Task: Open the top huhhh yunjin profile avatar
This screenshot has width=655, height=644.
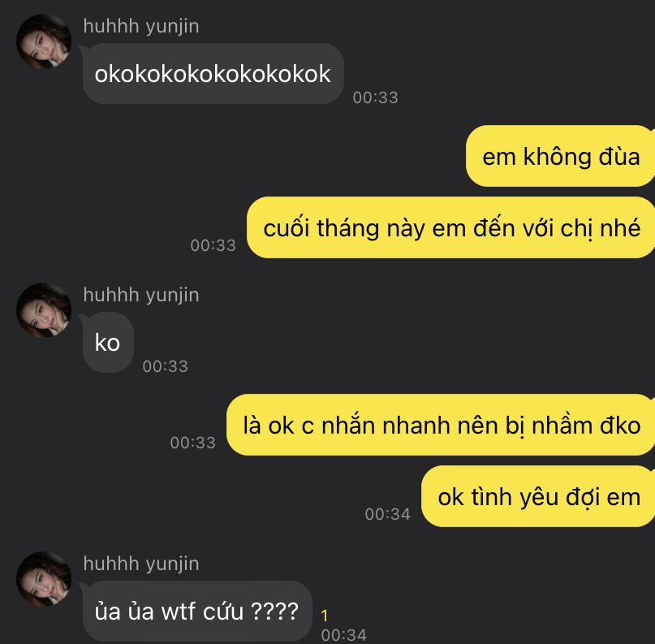Action: pyautogui.click(x=44, y=41)
